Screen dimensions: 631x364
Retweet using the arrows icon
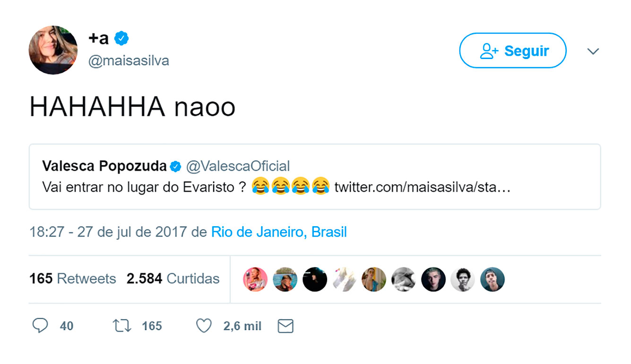pyautogui.click(x=122, y=326)
